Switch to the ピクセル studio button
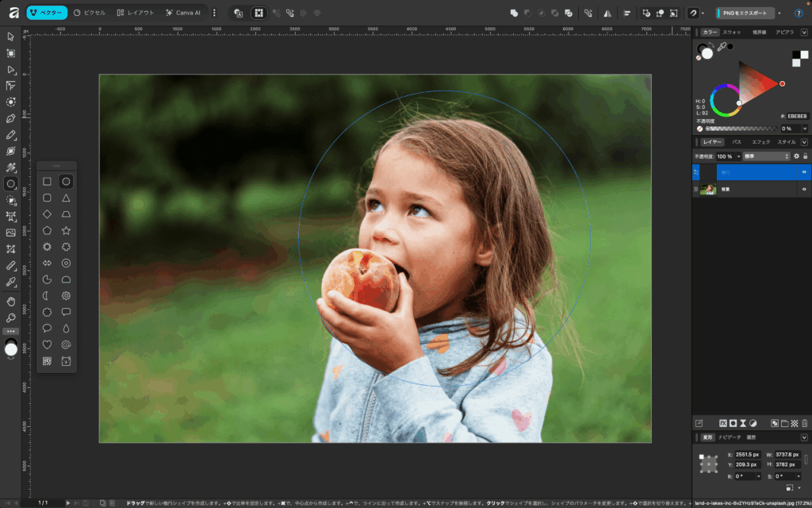Screen dimensions: 812x508 [90, 13]
